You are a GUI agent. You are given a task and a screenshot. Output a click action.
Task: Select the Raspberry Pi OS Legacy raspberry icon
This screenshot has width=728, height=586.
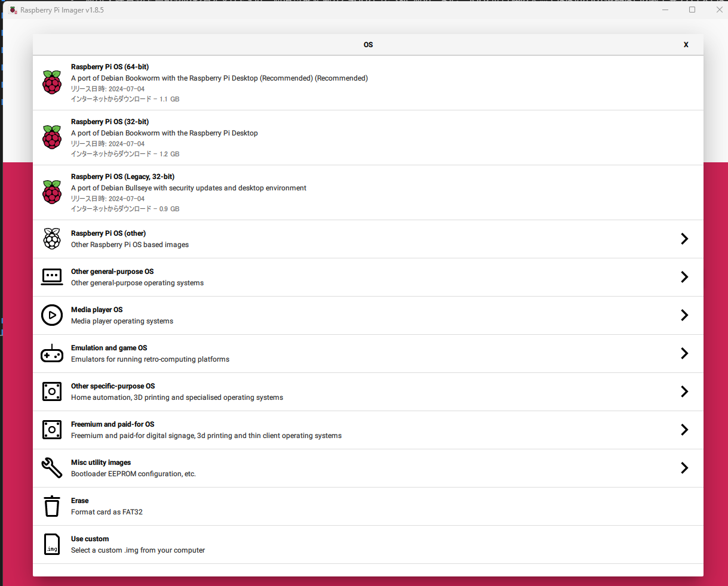[52, 192]
